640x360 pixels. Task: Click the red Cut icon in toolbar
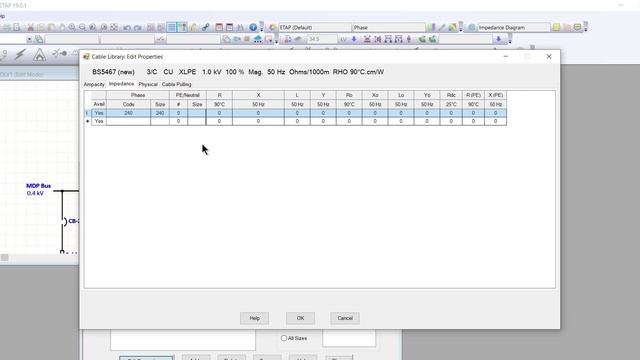pyautogui.click(x=30, y=27)
